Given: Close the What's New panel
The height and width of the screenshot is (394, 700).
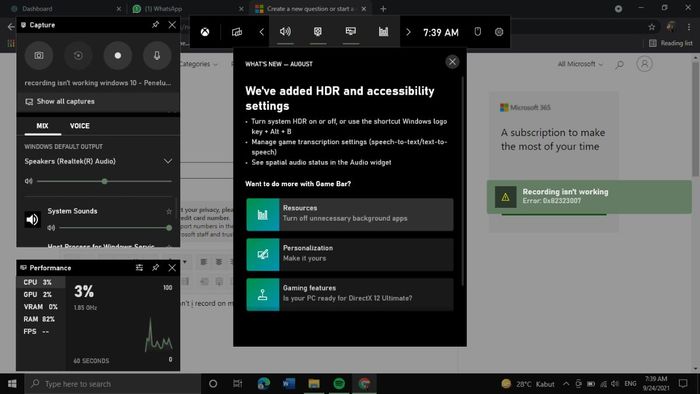Looking at the screenshot, I should point(452,62).
